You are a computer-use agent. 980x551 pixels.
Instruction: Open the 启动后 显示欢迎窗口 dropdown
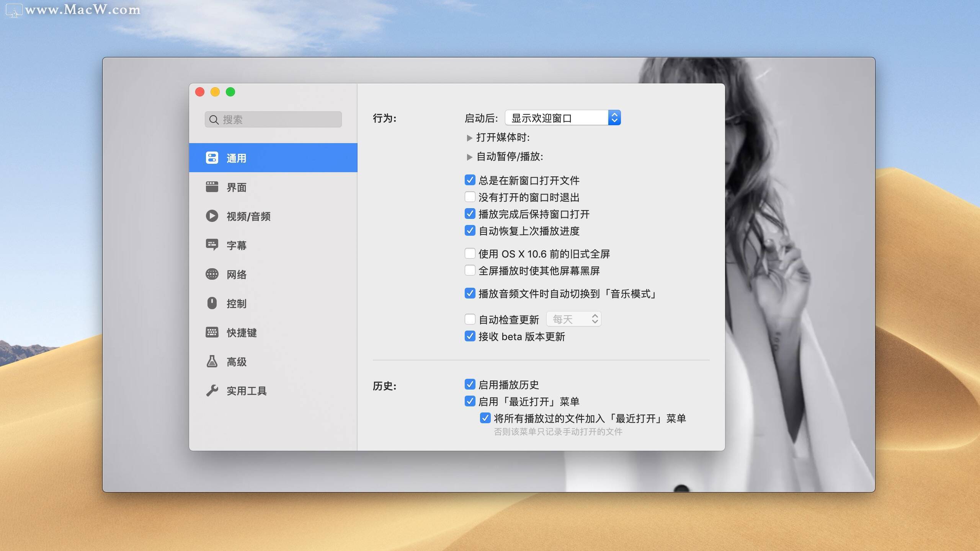pos(563,118)
